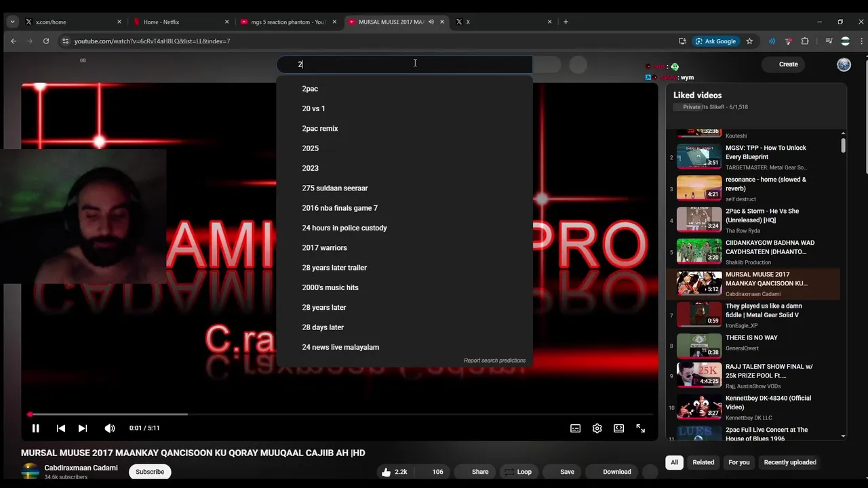This screenshot has width=868, height=488.
Task: Select the 'Recently uploaded' filter chip
Action: pos(790,462)
